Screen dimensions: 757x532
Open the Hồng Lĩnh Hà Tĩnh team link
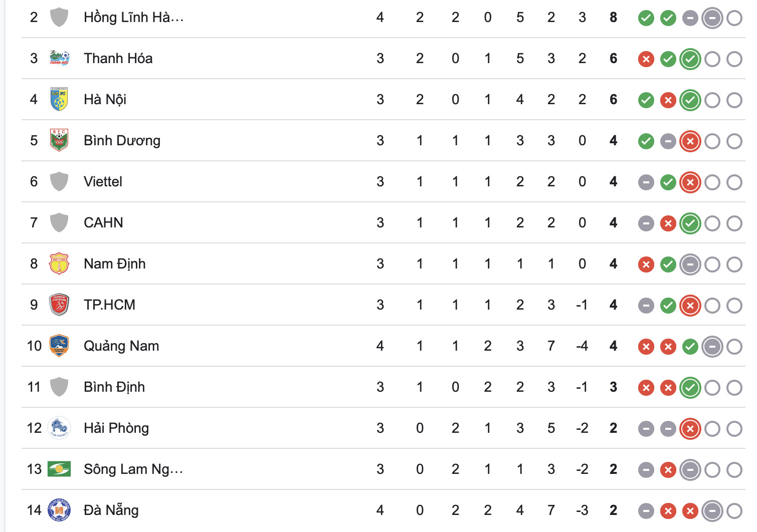click(x=133, y=18)
